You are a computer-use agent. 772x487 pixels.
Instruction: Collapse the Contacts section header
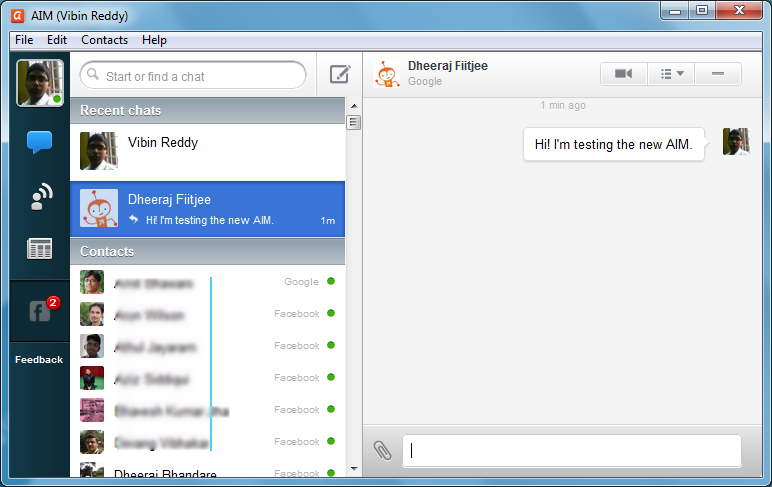pyautogui.click(x=207, y=252)
